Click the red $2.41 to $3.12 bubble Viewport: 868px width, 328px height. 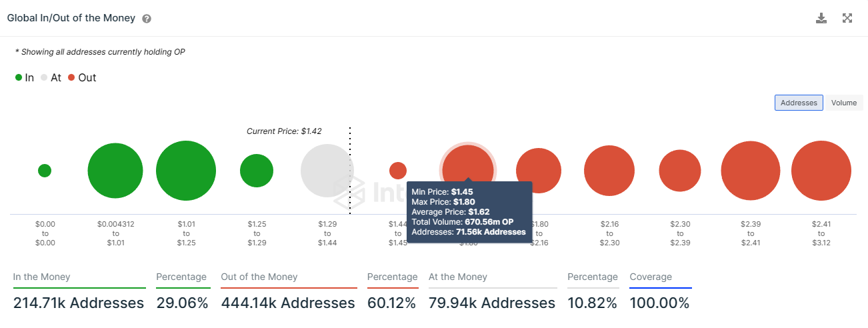(x=821, y=171)
